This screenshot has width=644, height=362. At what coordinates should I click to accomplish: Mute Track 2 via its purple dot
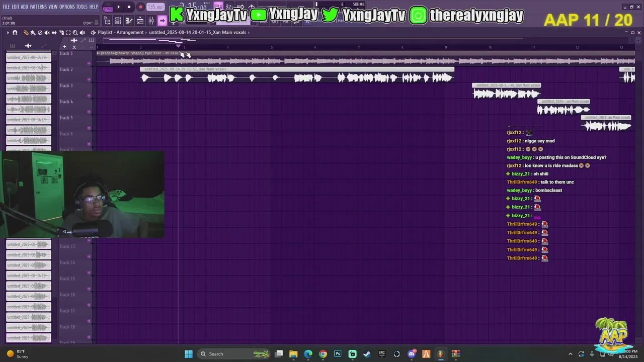click(89, 79)
